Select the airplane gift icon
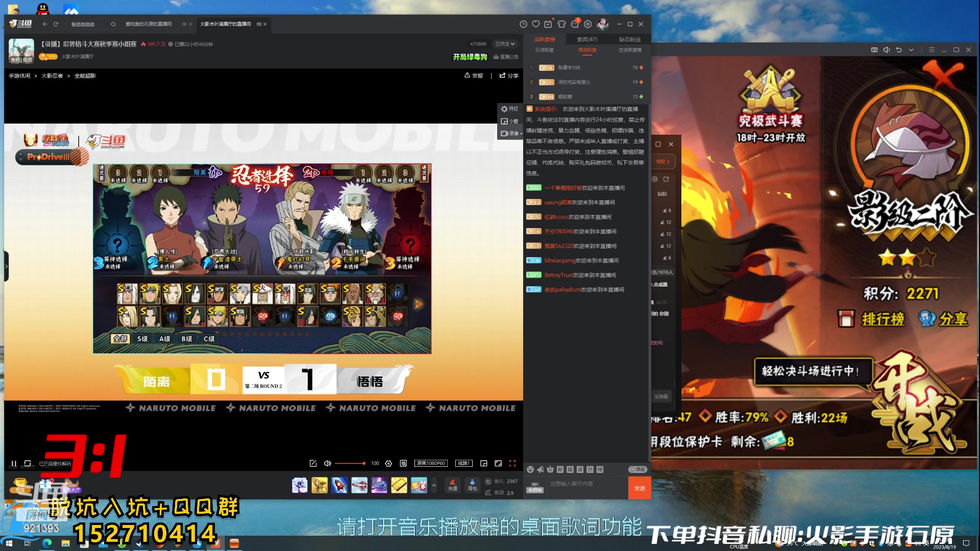The width and height of the screenshot is (980, 551). click(x=359, y=485)
